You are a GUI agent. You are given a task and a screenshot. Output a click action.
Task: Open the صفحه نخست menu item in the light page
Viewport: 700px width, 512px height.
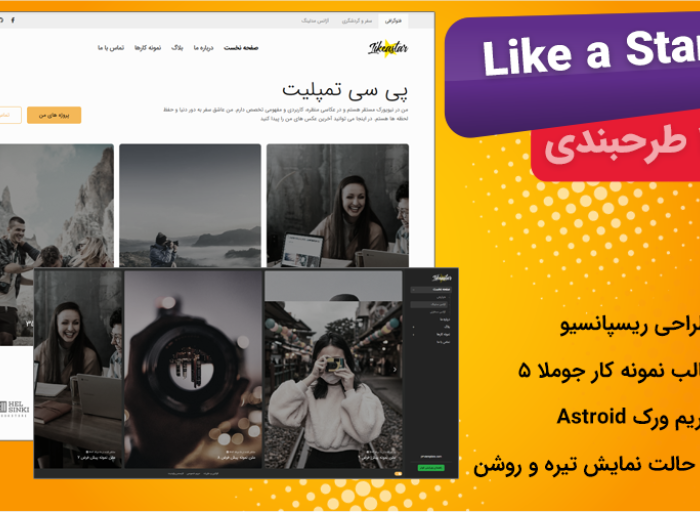(241, 48)
